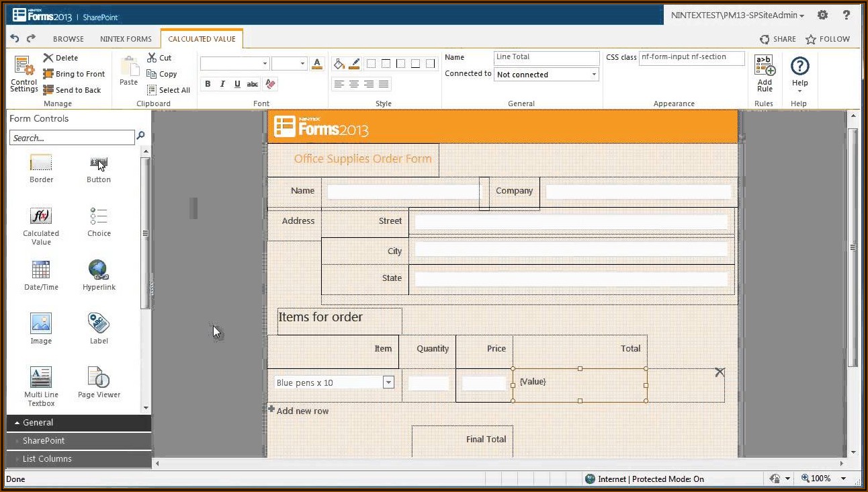
Task: Click the Add Rule icon
Action: (x=765, y=66)
